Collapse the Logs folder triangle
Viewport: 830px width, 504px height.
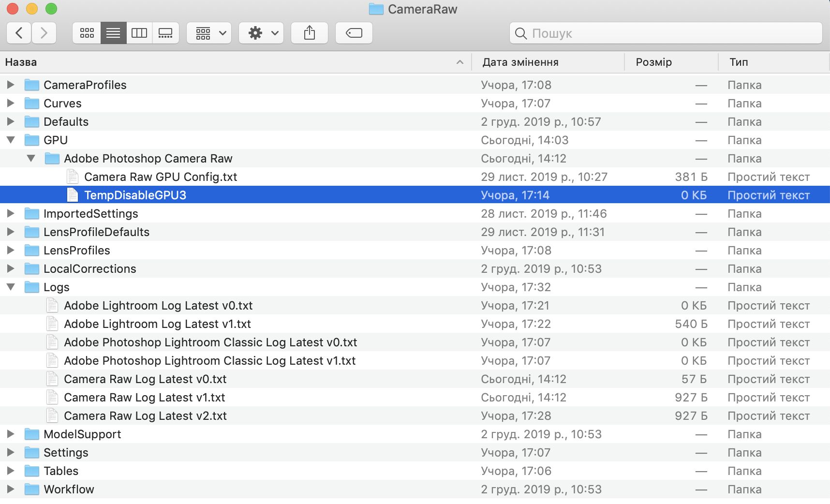click(x=11, y=287)
